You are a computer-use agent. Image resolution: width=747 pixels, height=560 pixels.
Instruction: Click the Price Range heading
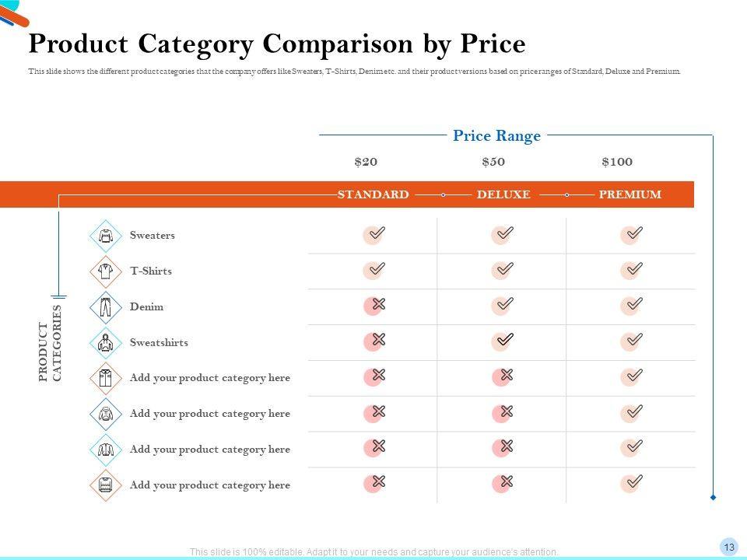(496, 136)
